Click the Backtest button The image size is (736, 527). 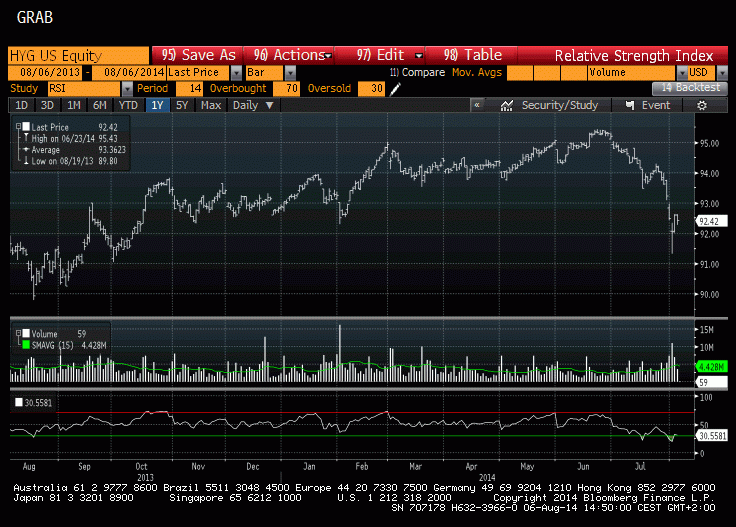point(690,88)
